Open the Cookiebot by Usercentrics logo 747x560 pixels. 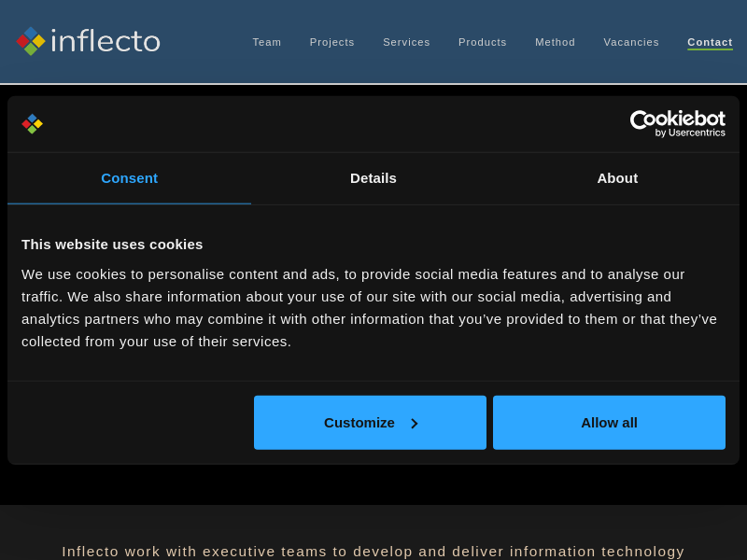[677, 123]
